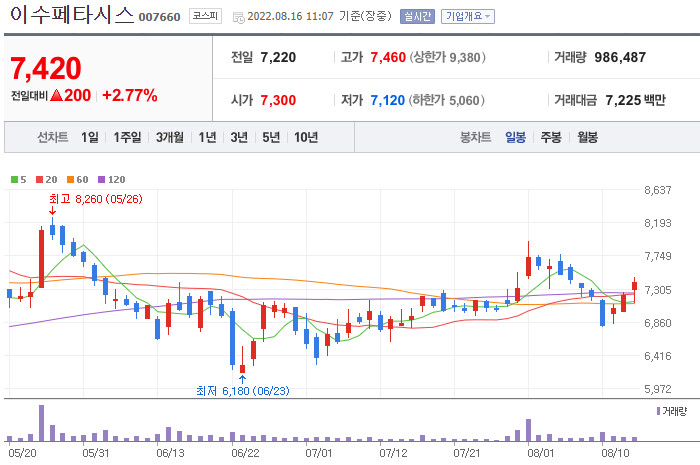Open the 기업개요 dropdown
Screen dimensions: 700x465
coord(467,17)
